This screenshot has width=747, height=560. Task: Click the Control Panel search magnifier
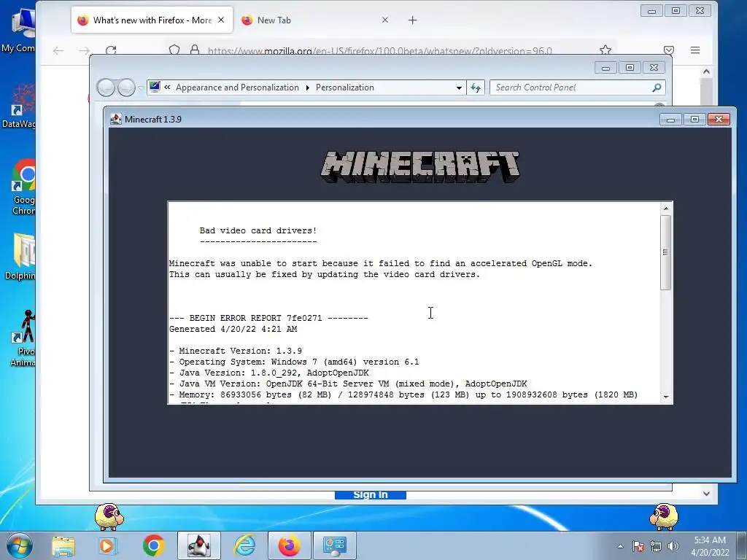(x=657, y=87)
